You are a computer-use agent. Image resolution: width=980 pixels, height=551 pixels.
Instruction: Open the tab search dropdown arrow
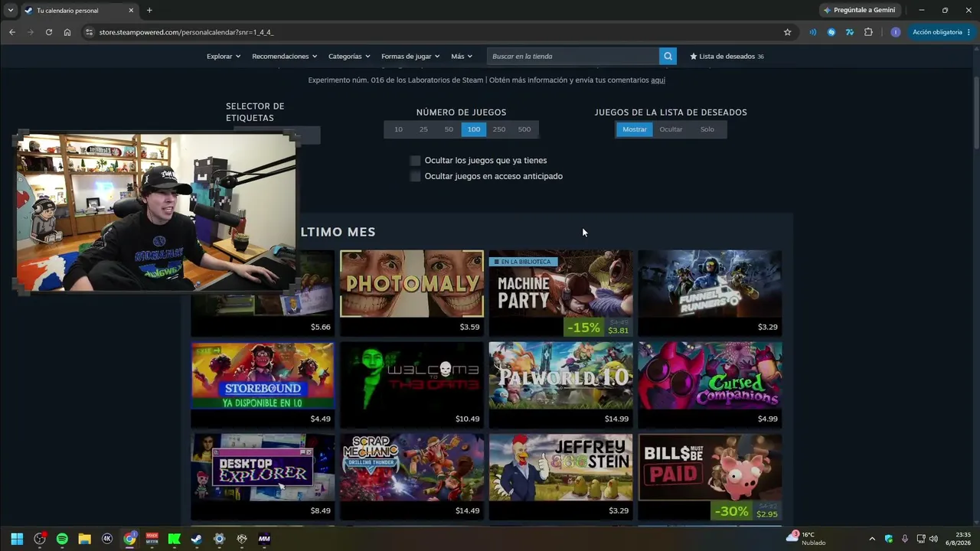tap(10, 10)
